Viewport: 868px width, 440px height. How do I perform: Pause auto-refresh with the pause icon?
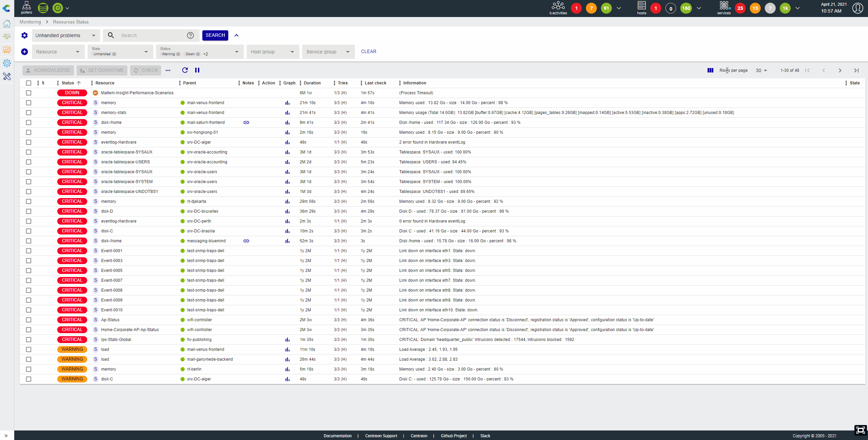pyautogui.click(x=197, y=70)
